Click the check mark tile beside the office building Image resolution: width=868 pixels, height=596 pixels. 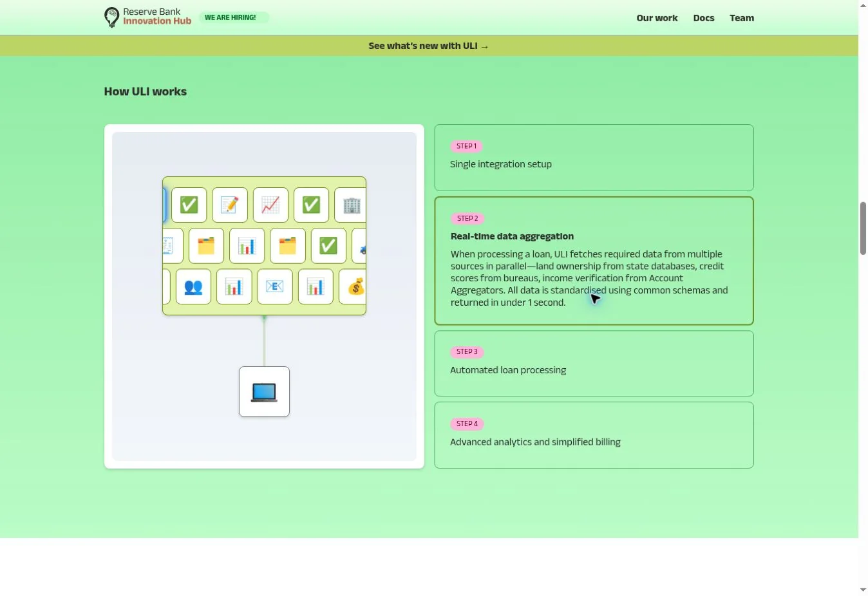[x=312, y=205]
